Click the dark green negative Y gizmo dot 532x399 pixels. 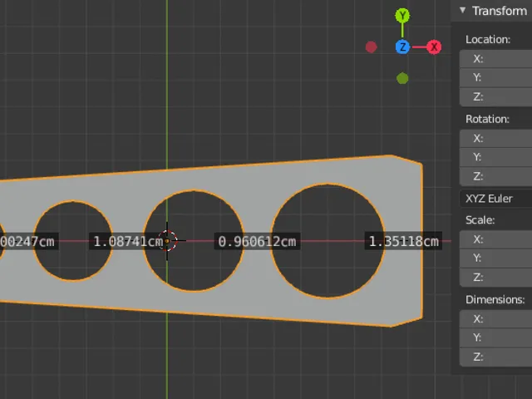pos(402,78)
